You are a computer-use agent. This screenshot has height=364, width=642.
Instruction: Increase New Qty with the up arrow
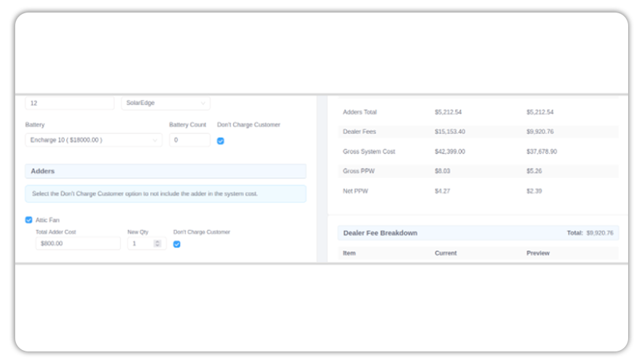tap(157, 241)
